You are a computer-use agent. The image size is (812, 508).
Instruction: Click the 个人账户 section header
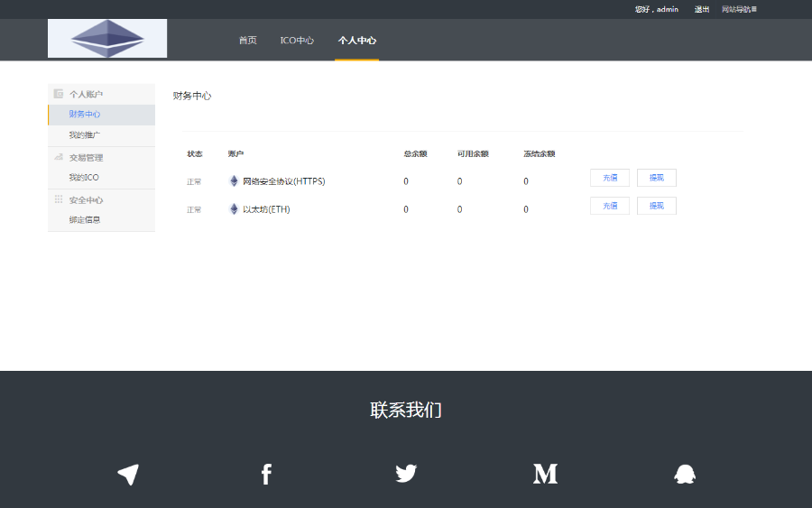(x=86, y=94)
